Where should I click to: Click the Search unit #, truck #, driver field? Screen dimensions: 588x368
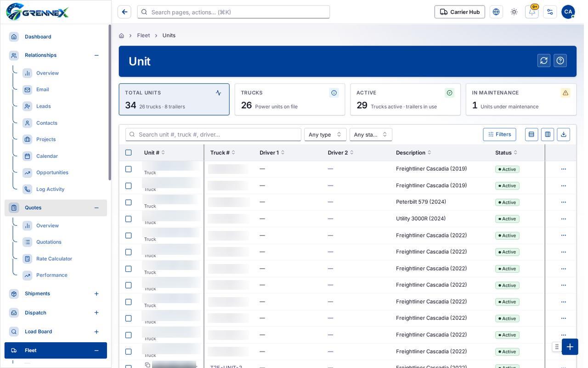tap(213, 134)
